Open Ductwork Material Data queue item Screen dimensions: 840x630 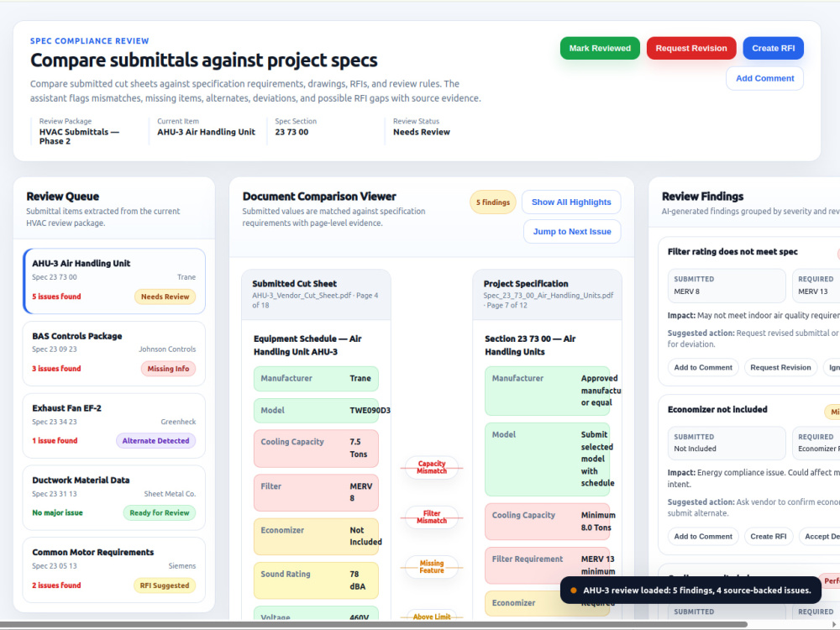(114, 497)
